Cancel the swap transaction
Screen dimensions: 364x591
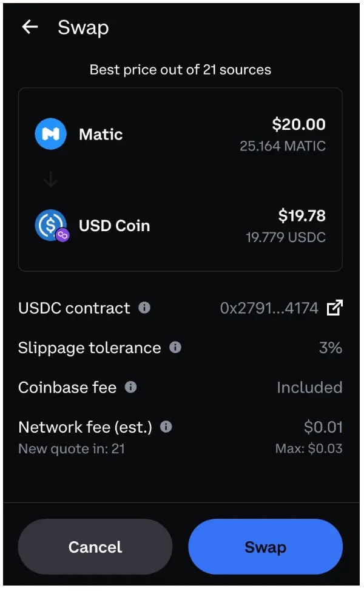pyautogui.click(x=95, y=547)
